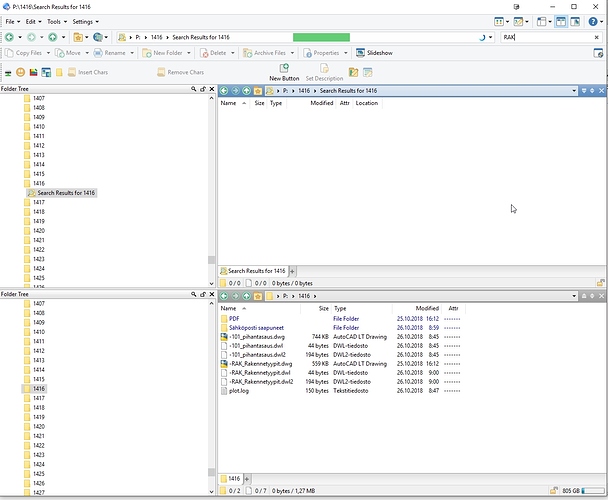Viewport: 608px width, 500px height.
Task: Click the Remove Chars button
Action: [x=181, y=72]
